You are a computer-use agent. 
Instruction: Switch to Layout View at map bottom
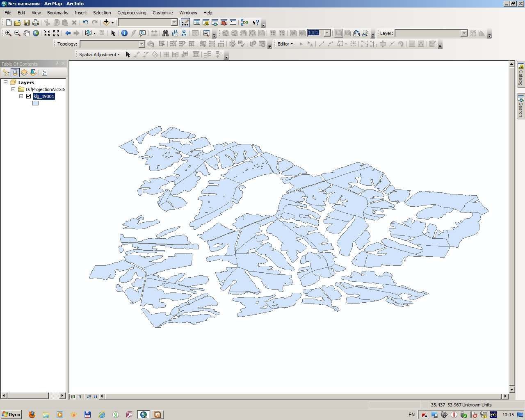[x=79, y=397]
